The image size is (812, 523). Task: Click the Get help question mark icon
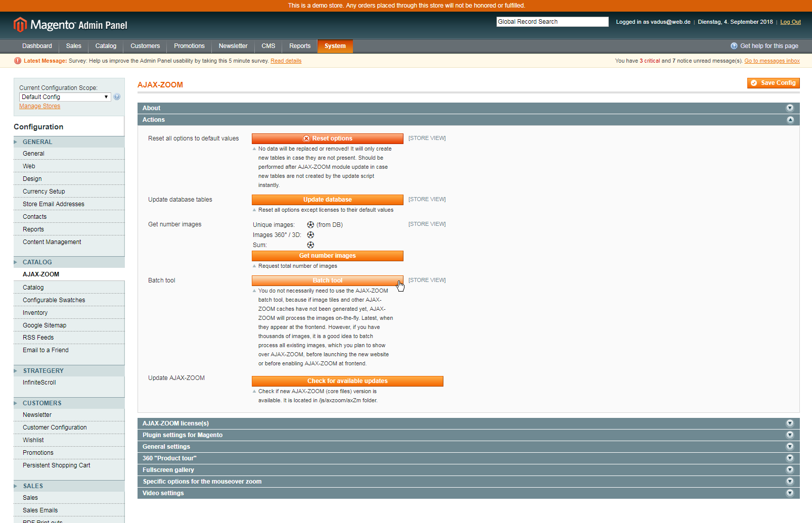point(734,46)
